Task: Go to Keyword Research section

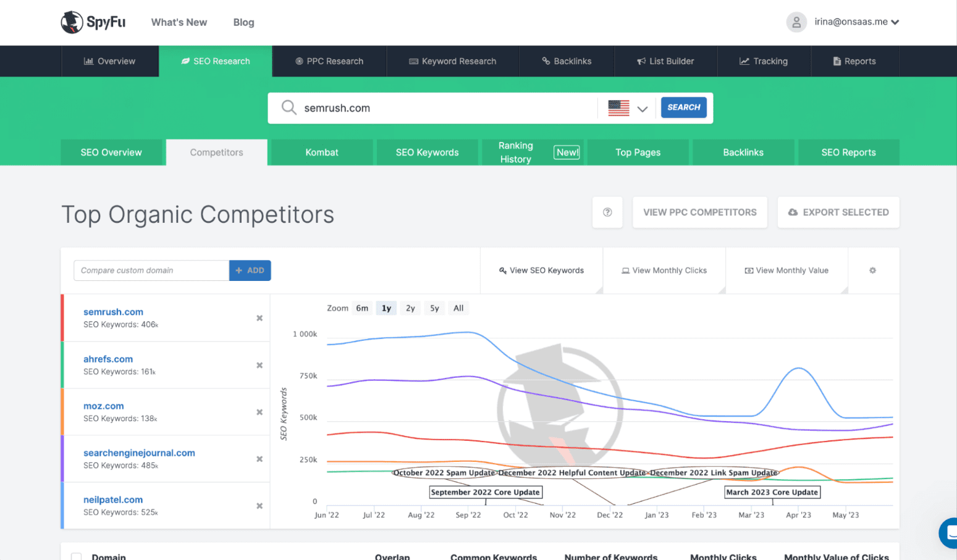Action: 453,61
